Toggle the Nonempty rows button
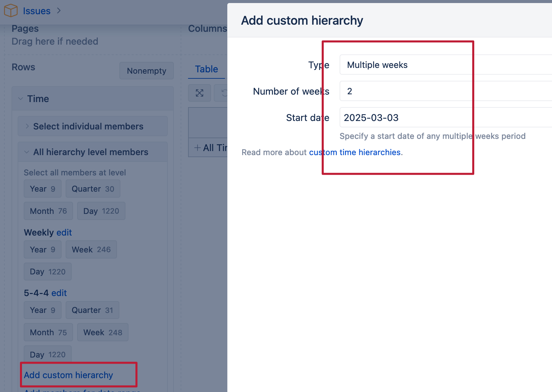 [146, 71]
